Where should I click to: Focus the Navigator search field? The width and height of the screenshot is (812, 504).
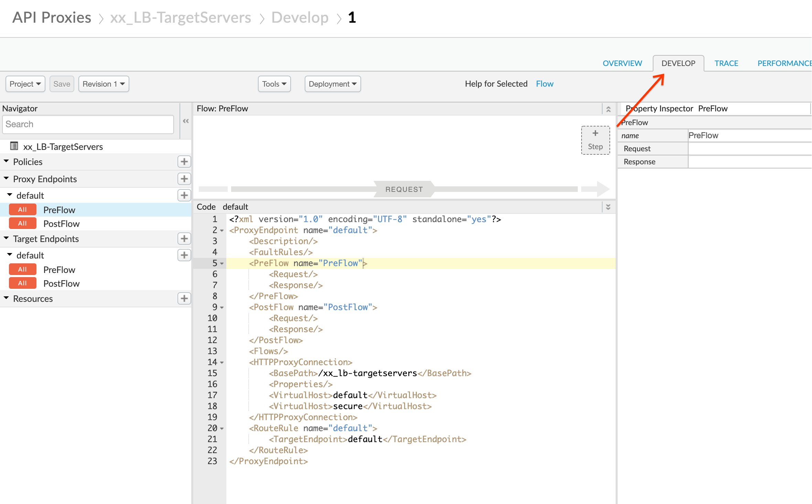coord(88,124)
